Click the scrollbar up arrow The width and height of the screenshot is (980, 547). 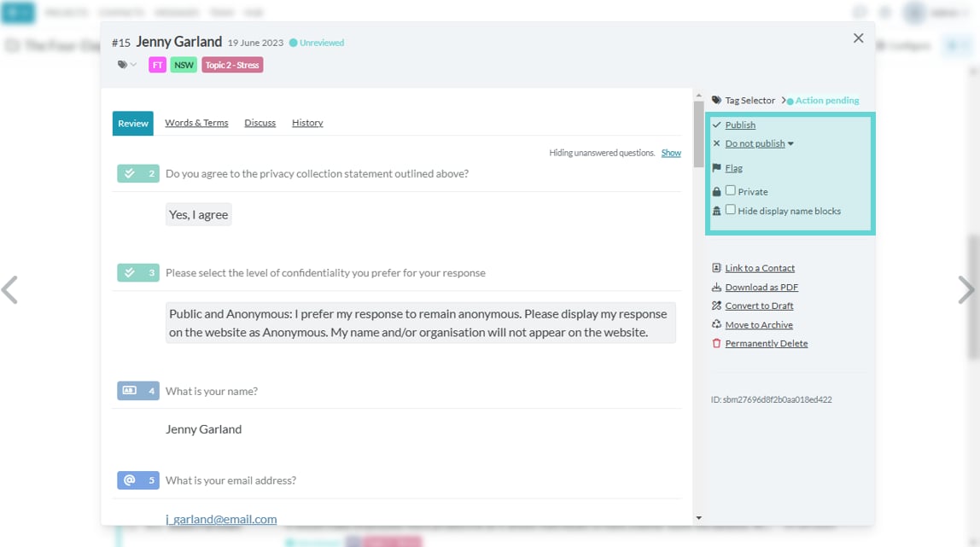[x=698, y=96]
